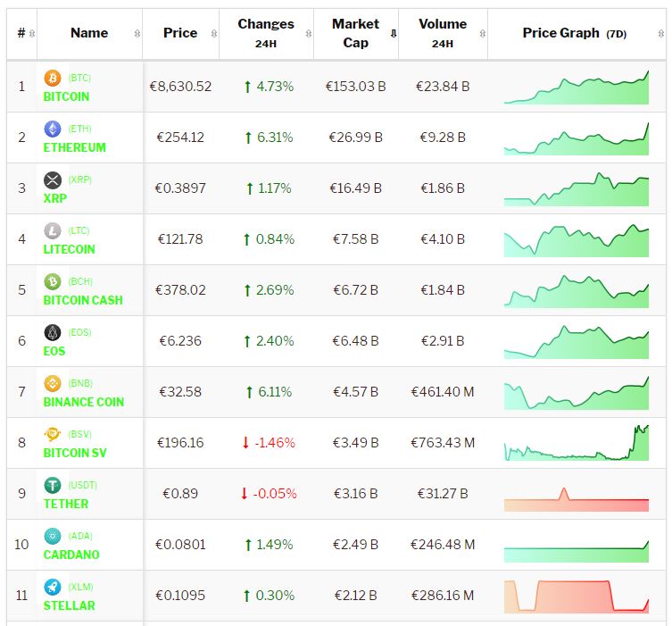Open Tether's red 7-day price graph
The width and height of the screenshot is (672, 626).
[x=577, y=500]
